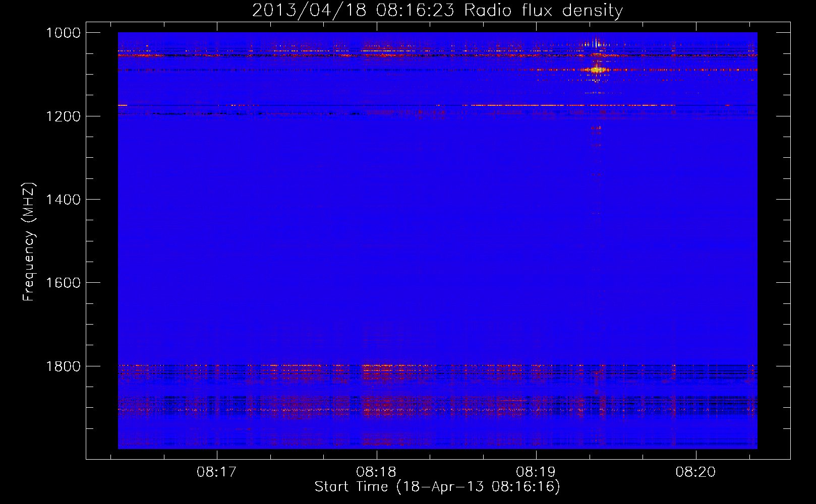Pick the 1600 frequency tick label
Screen dimensions: 816x504
pos(63,283)
